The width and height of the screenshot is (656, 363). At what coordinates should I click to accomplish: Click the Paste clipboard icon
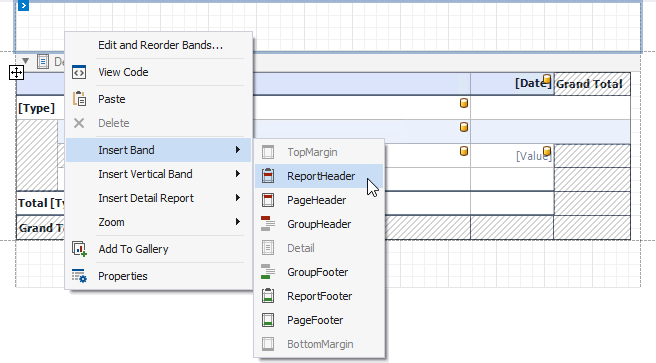point(79,99)
